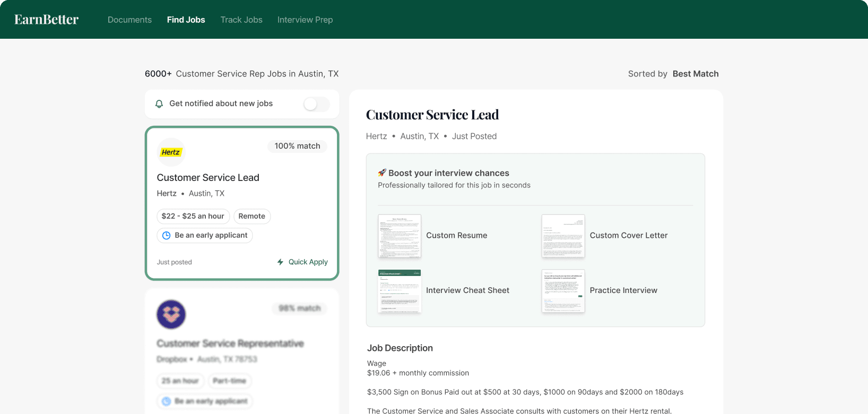
Task: Open the Custom Cover Letter thumbnail
Action: tap(563, 236)
